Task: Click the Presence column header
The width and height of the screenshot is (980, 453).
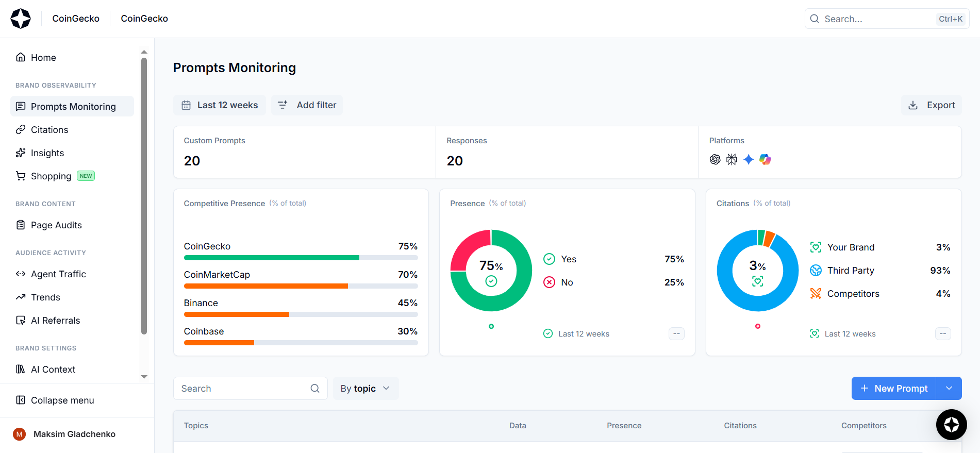Action: 624,426
